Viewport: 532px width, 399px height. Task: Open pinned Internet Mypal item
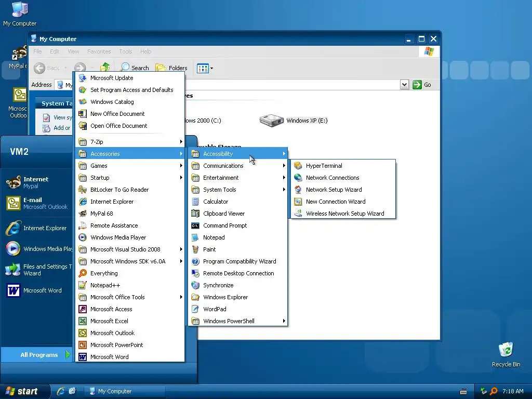coord(37,182)
